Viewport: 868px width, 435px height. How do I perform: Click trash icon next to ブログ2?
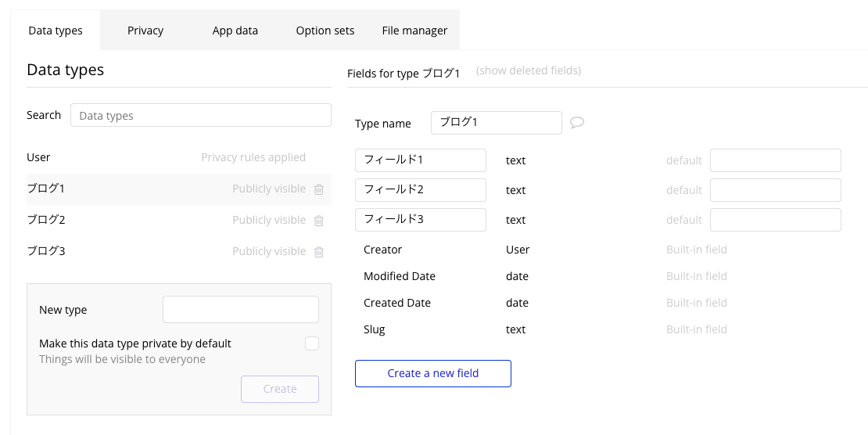[319, 221]
